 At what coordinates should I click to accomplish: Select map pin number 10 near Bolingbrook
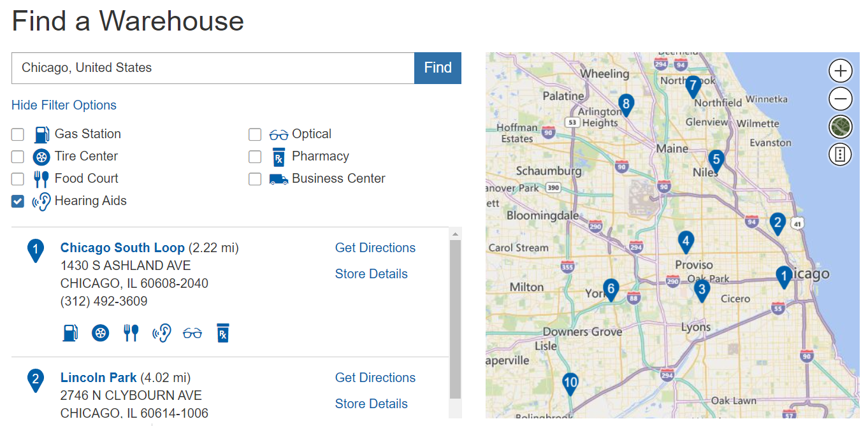click(570, 383)
